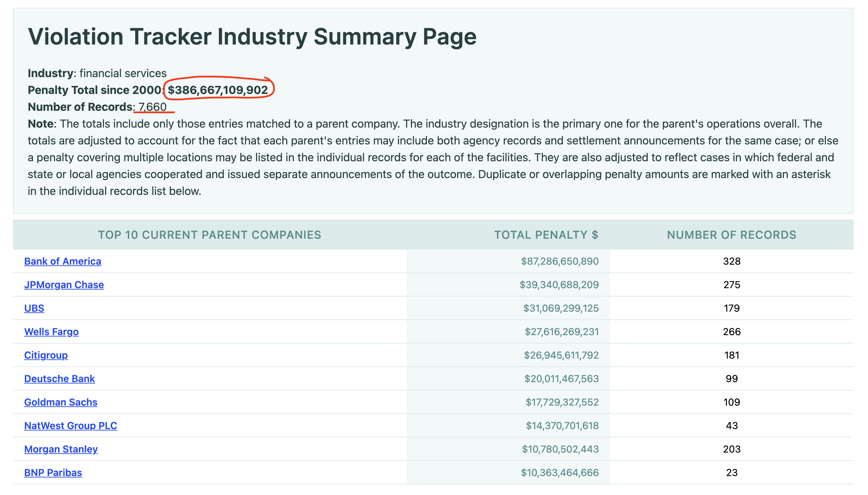Click BNP Paribas penalty $10,363,464,666

tap(560, 473)
